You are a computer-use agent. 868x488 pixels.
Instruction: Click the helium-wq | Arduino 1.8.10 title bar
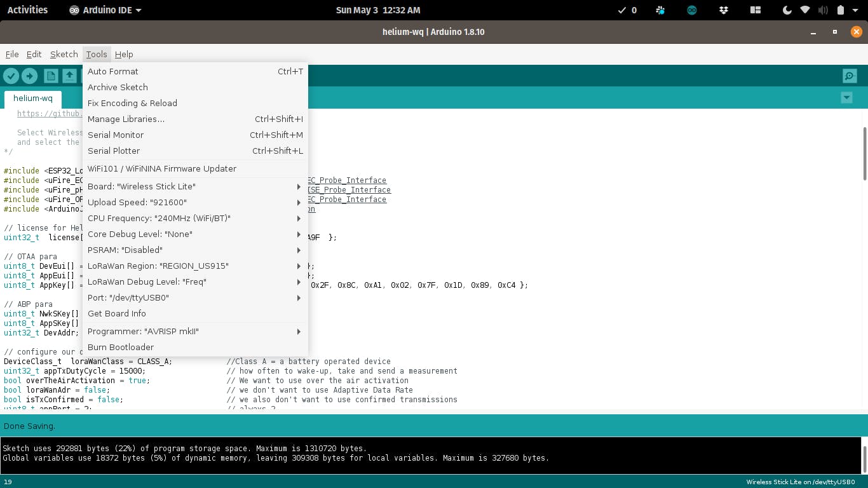point(433,32)
